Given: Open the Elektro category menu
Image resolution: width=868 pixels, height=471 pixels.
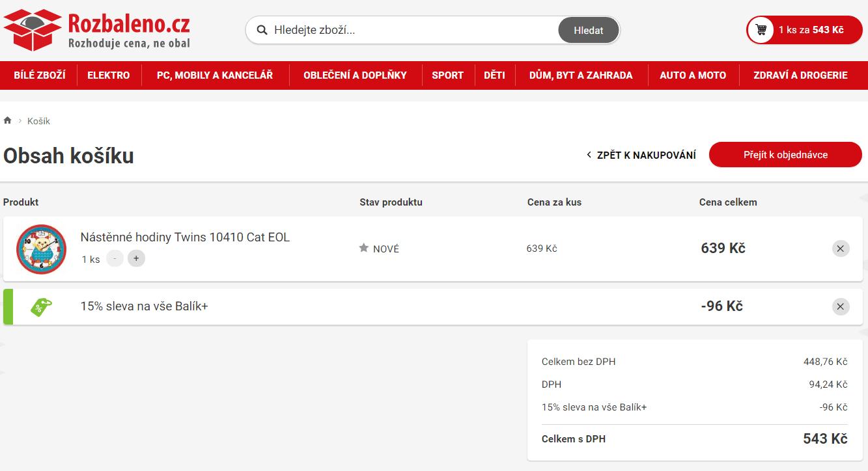Looking at the screenshot, I should [x=109, y=75].
